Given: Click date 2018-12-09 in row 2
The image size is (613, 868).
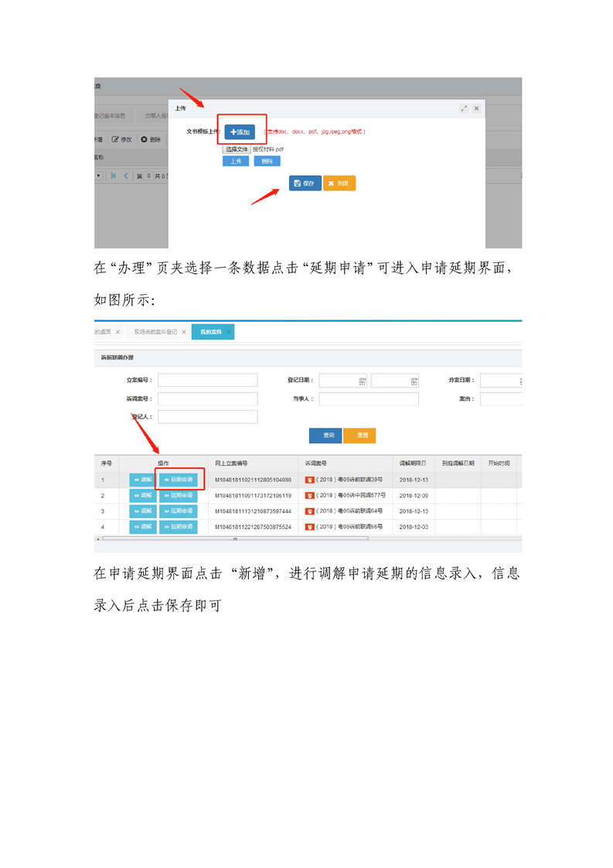Looking at the screenshot, I should coord(414,495).
